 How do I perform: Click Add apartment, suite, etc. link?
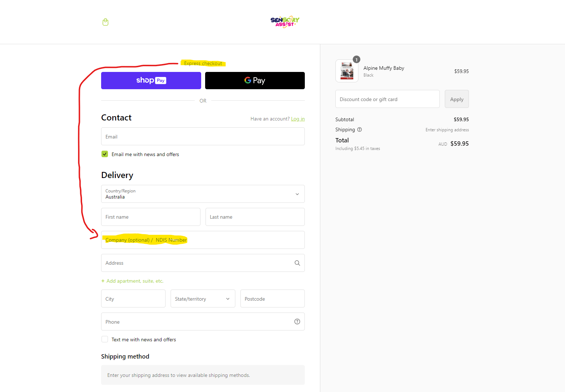point(135,281)
